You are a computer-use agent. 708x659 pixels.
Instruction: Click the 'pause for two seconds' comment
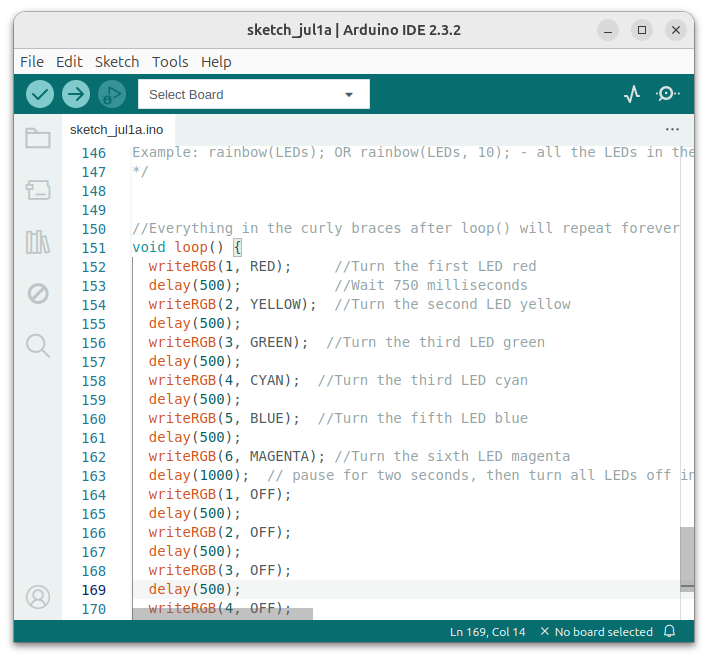(x=480, y=475)
